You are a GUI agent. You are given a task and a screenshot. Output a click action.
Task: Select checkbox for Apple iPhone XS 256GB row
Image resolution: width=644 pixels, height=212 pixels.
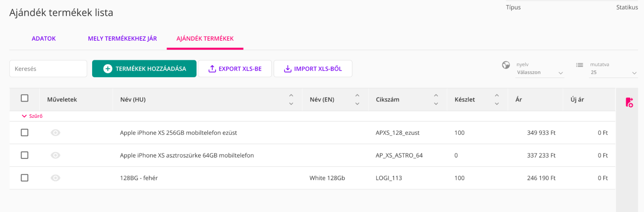point(24,133)
